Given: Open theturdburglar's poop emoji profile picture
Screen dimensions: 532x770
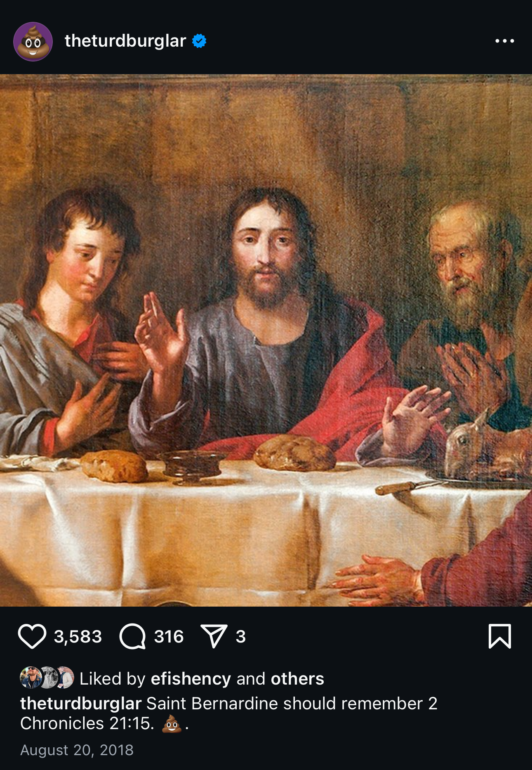Looking at the screenshot, I should coord(33,42).
